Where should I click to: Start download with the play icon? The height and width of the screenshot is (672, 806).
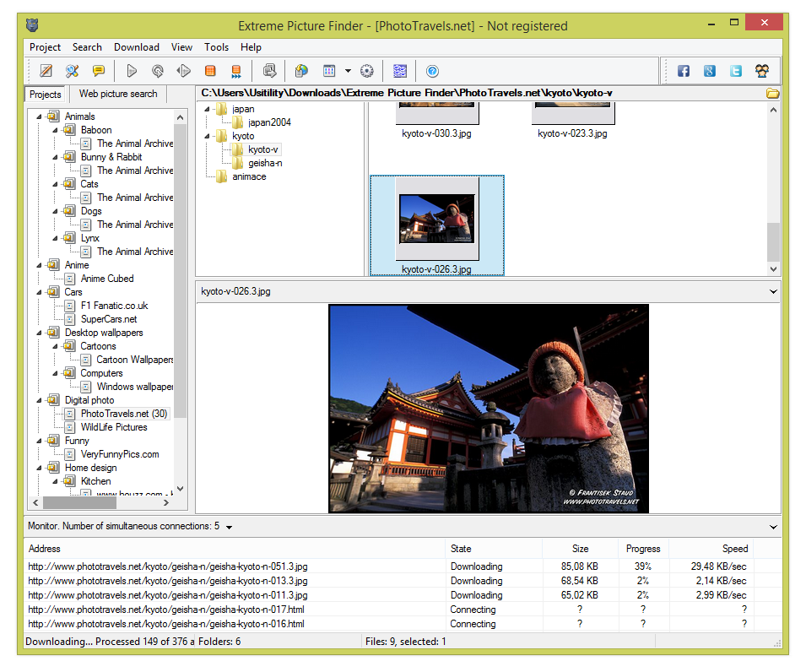[x=132, y=71]
